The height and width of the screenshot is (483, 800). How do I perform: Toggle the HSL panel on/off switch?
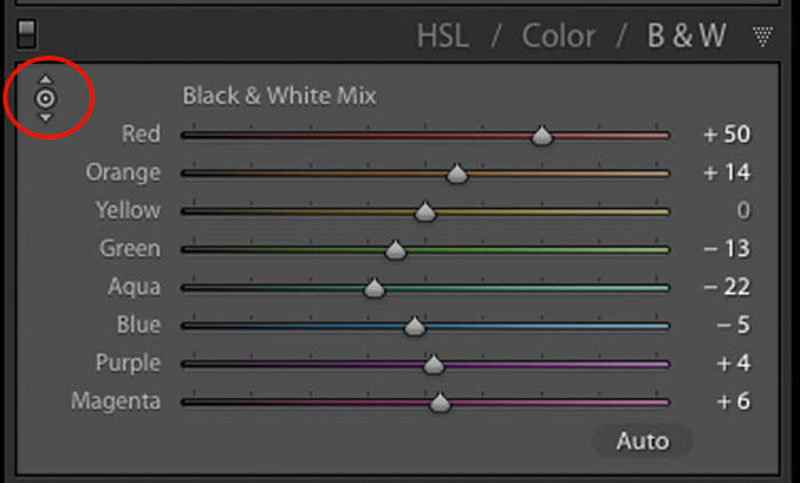[x=26, y=34]
